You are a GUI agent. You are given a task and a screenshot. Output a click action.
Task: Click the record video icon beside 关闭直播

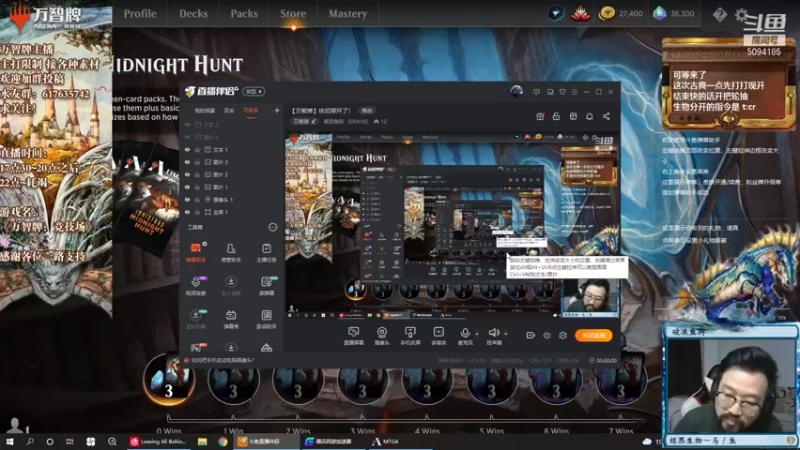(x=530, y=335)
